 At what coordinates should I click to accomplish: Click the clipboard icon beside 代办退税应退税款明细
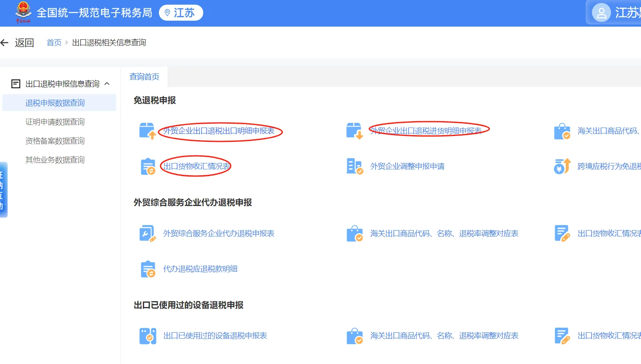coord(147,269)
